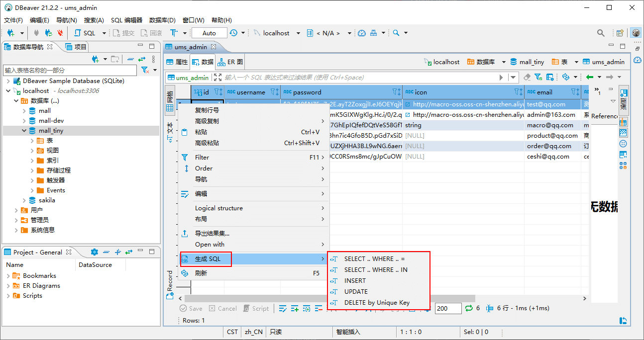Open the 文件(F) menu
This screenshot has width=644, height=340.
[x=13, y=20]
